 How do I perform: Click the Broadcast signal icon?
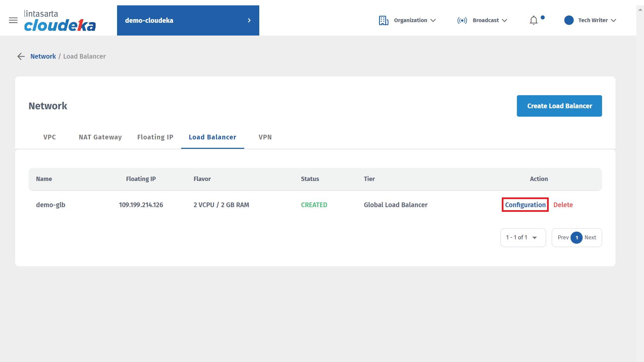pyautogui.click(x=462, y=20)
